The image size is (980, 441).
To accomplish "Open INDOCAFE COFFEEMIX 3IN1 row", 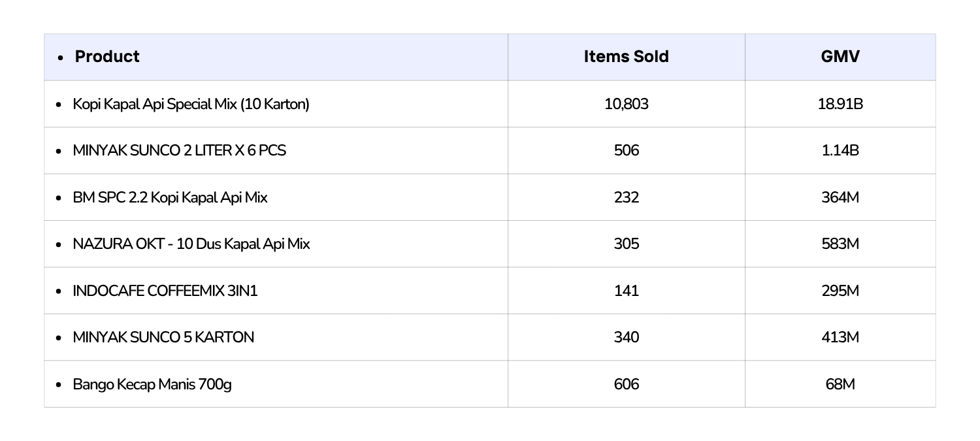I will pos(165,291).
